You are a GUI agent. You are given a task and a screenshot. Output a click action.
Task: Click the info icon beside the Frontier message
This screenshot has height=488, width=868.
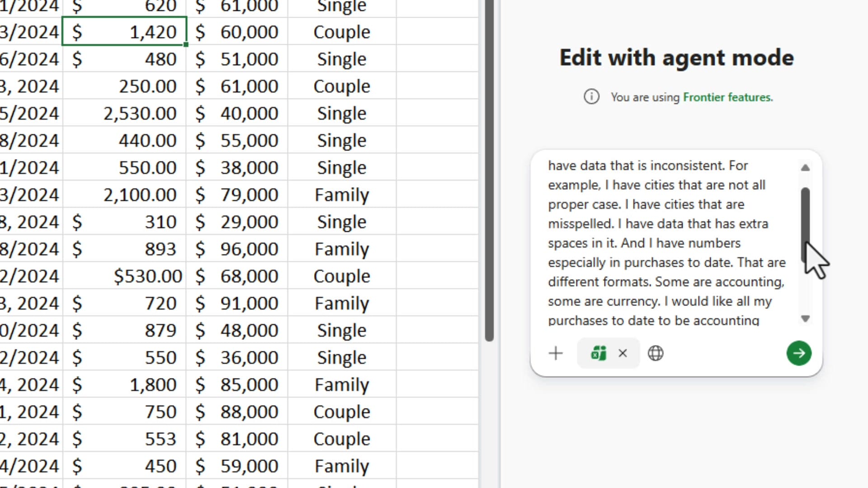point(591,97)
